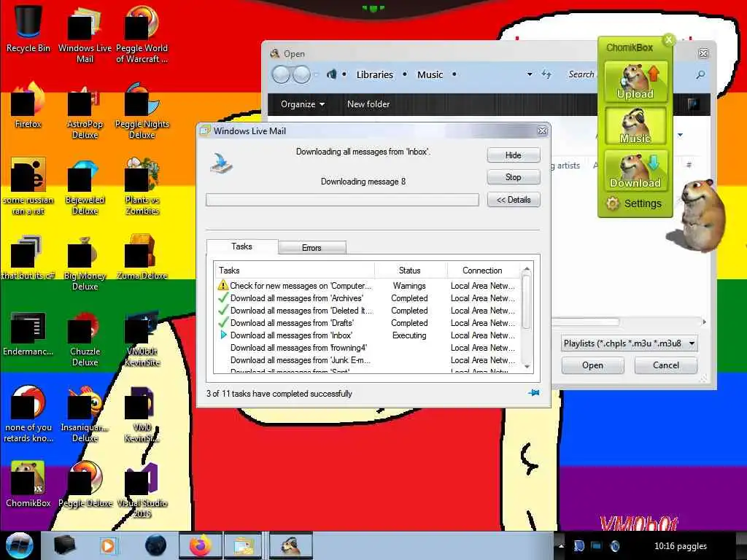The image size is (747, 560).
Task: Select Download all messages from 'Inbox' row
Action: pyautogui.click(x=368, y=335)
